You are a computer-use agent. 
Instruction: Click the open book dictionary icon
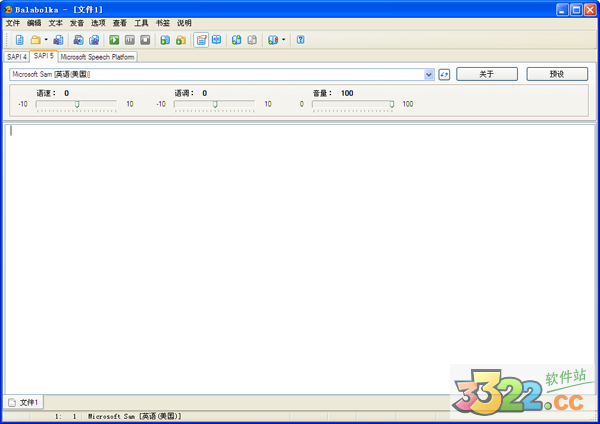pos(217,40)
